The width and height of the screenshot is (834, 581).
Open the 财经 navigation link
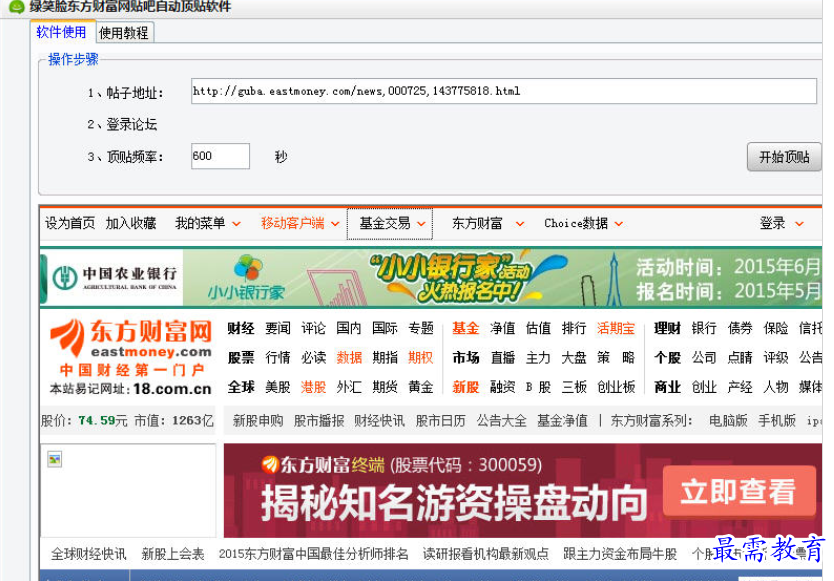[241, 328]
